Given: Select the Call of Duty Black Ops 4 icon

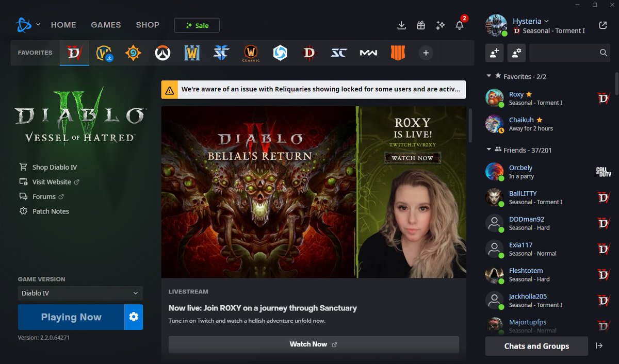Looking at the screenshot, I should (x=398, y=52).
